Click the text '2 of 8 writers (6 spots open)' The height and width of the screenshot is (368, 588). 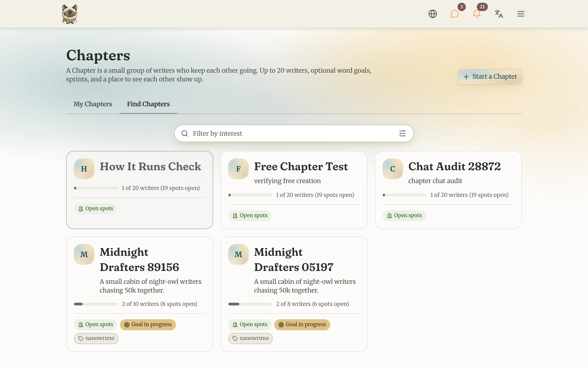[x=312, y=304]
